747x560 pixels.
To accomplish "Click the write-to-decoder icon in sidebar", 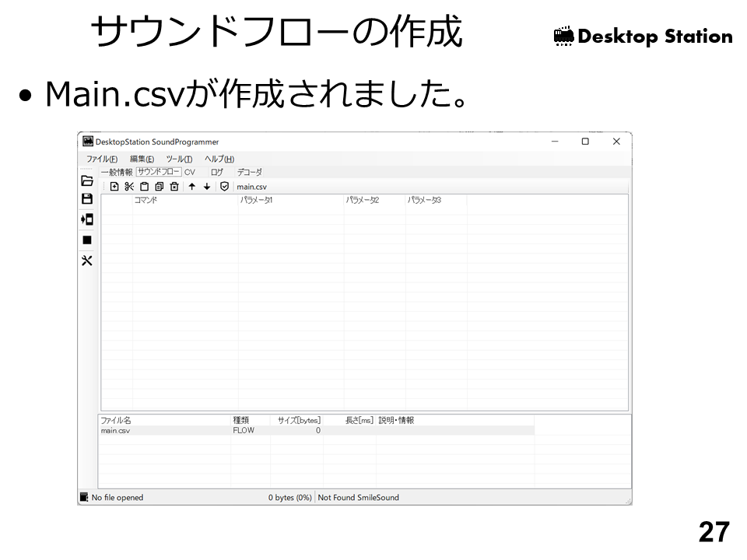I will (x=87, y=219).
